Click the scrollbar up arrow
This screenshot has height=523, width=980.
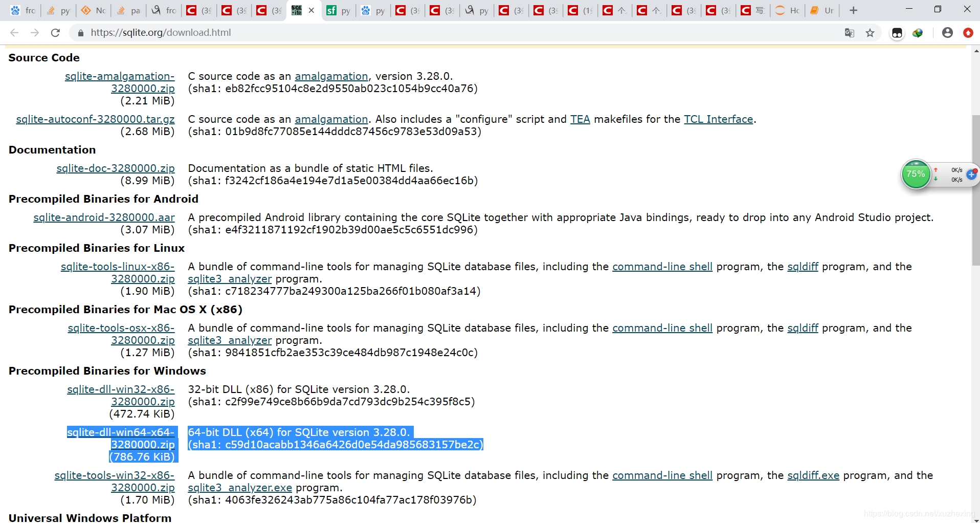pos(976,51)
